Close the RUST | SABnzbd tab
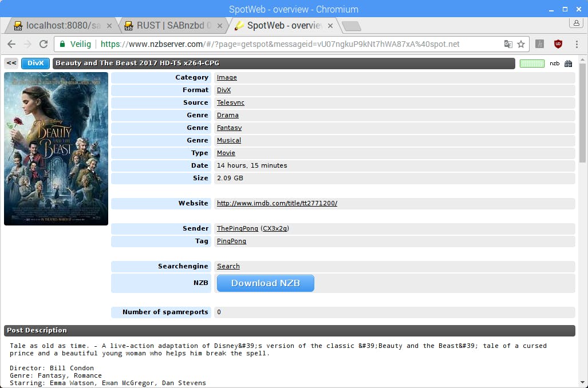Image resolution: width=588 pixels, height=388 pixels. coord(220,26)
